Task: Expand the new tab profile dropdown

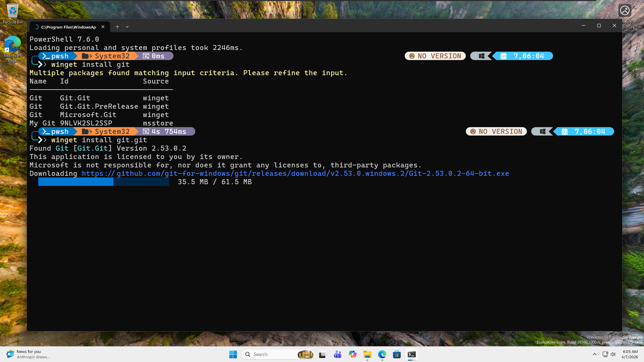Action: point(127,27)
